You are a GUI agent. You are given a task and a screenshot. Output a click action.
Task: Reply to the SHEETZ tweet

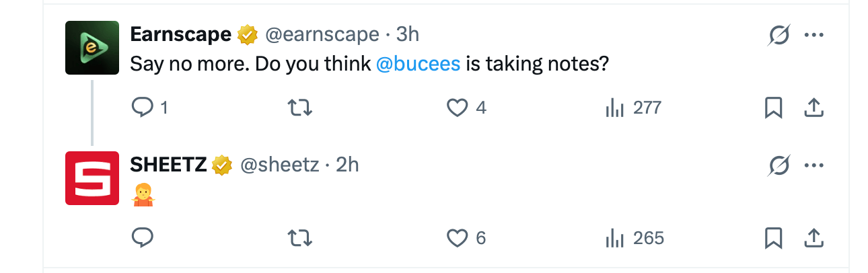click(143, 237)
